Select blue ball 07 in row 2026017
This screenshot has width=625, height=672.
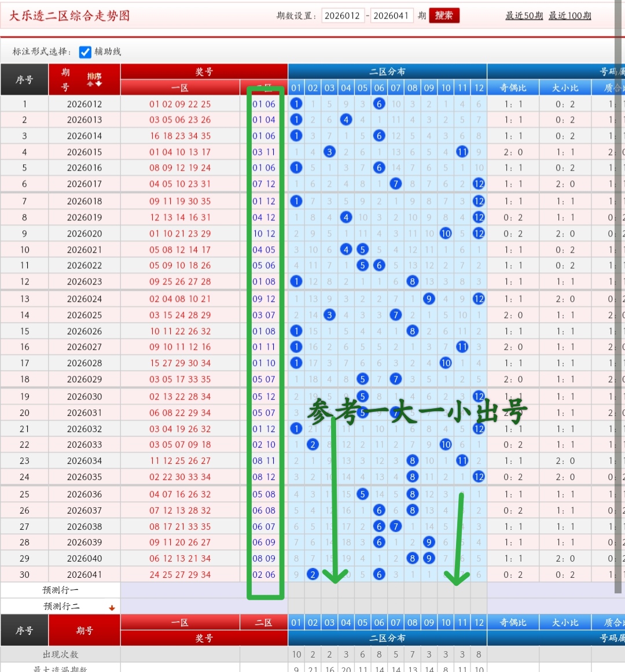point(396,184)
